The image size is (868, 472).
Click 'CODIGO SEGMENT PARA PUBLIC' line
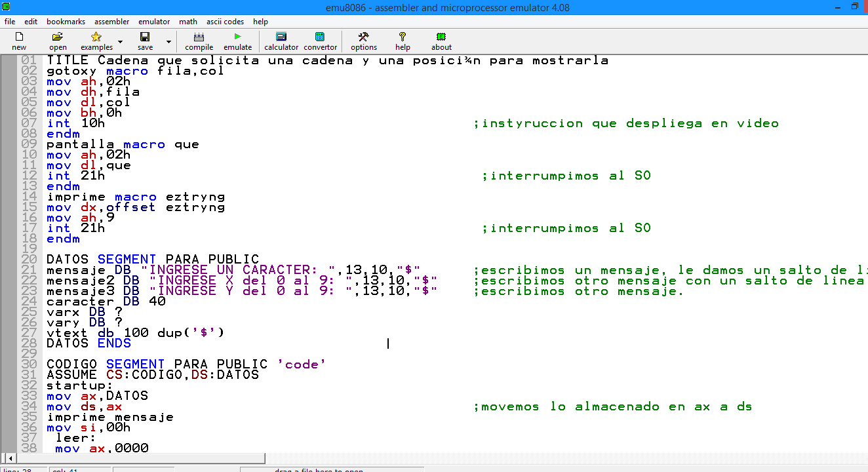coord(186,364)
